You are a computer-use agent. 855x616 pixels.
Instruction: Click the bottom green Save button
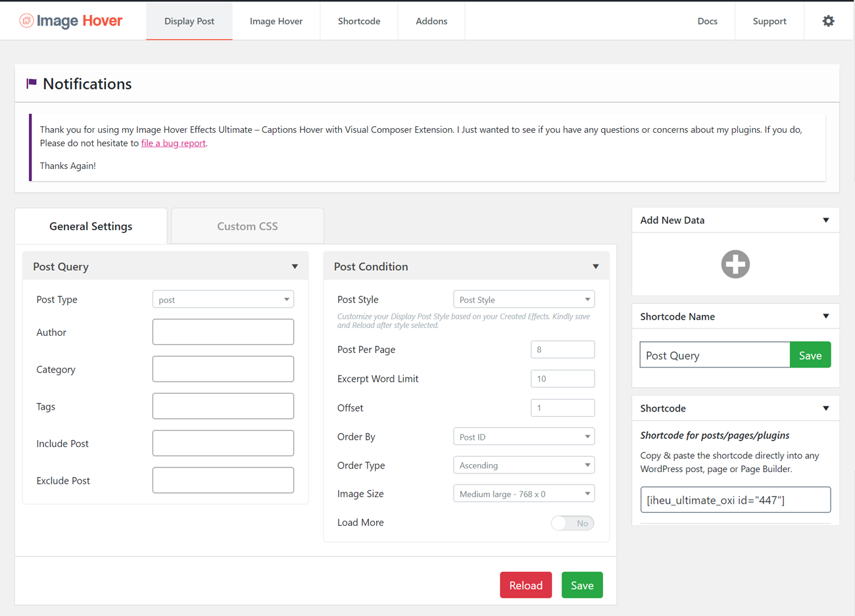582,585
